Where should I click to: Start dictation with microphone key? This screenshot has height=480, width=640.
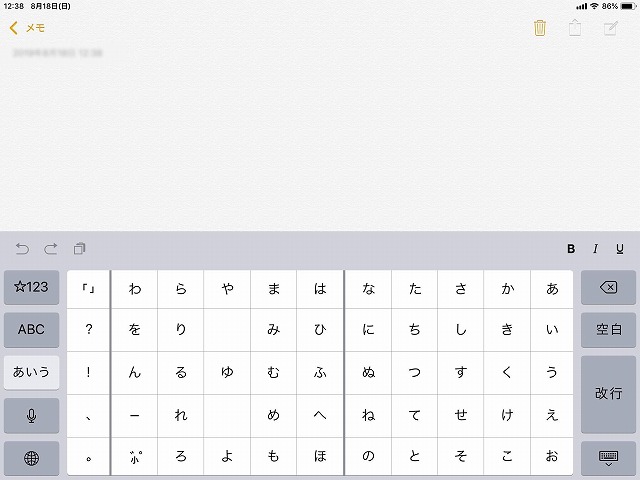click(x=31, y=416)
